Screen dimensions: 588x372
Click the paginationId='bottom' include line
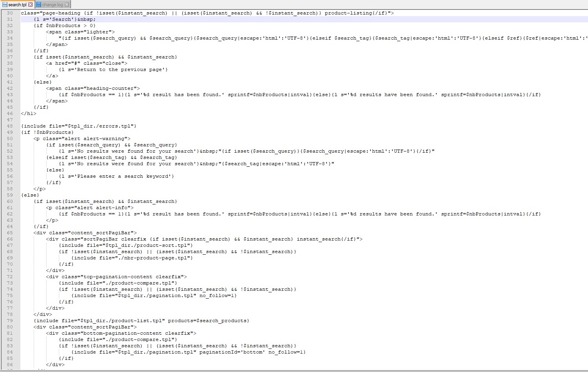pyautogui.click(x=189, y=352)
